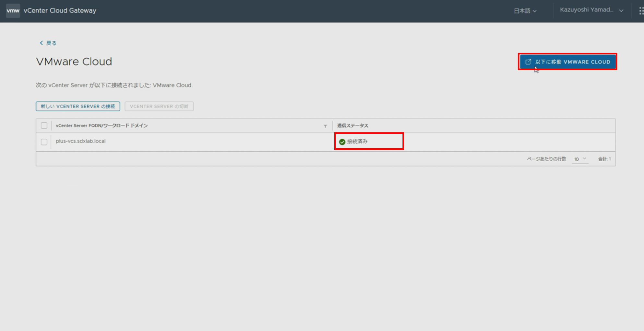644x331 pixels.
Task: Click vCenter Server FQDN column header
Action: click(101, 126)
